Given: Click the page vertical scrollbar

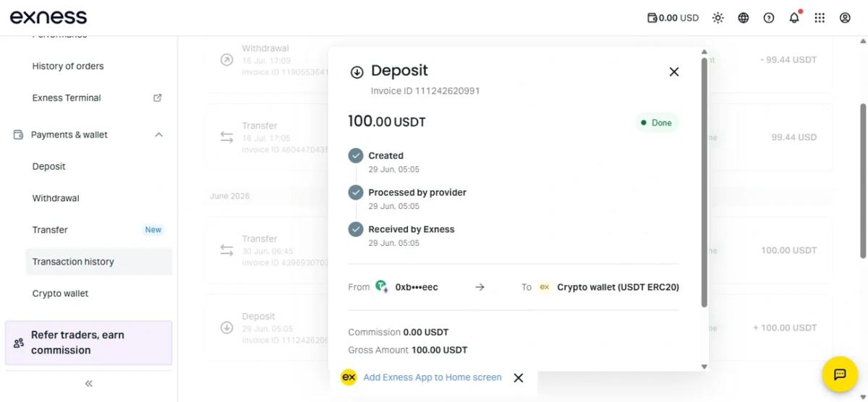Looking at the screenshot, I should pyautogui.click(x=862, y=180).
